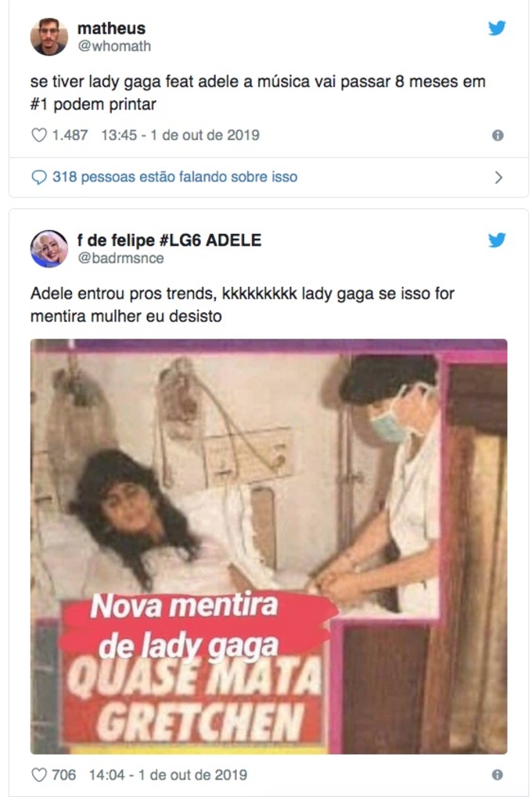Click the tweet text about lady gaga feat adele
The height and width of the screenshot is (797, 532).
coord(258,92)
